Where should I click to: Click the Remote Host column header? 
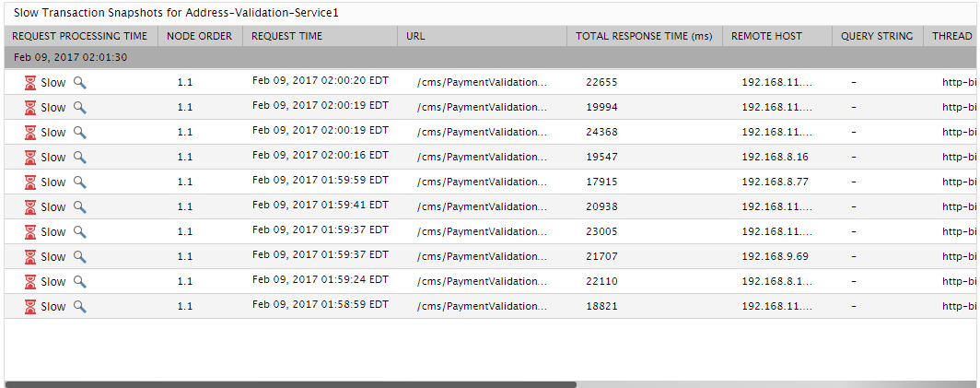(776, 36)
